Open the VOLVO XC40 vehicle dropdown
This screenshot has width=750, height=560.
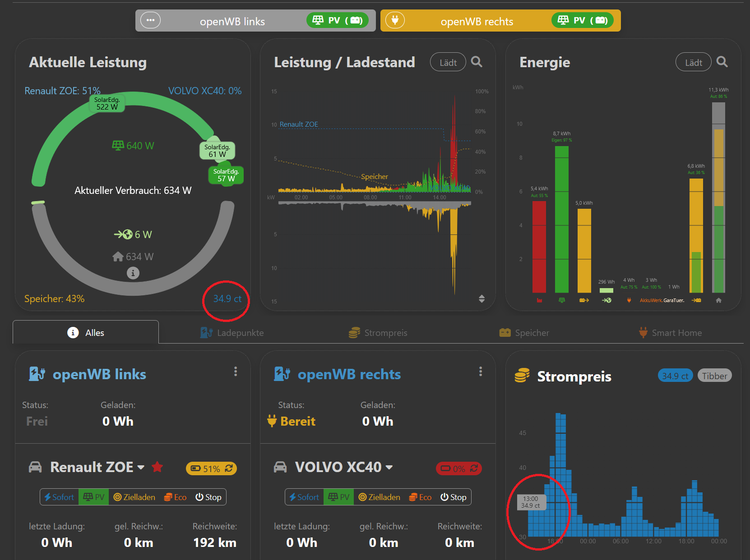[389, 468]
